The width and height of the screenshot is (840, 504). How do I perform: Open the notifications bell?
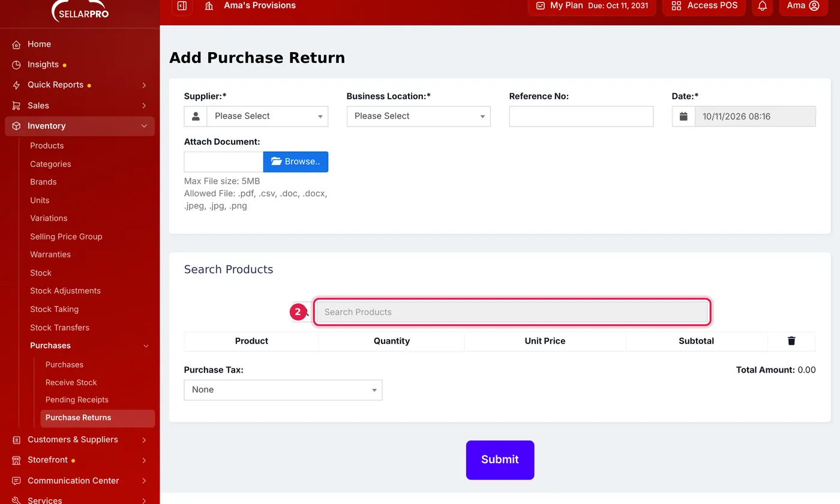click(762, 6)
